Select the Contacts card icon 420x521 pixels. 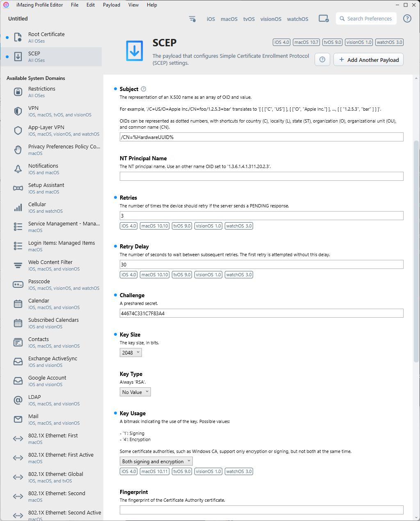pos(18,342)
